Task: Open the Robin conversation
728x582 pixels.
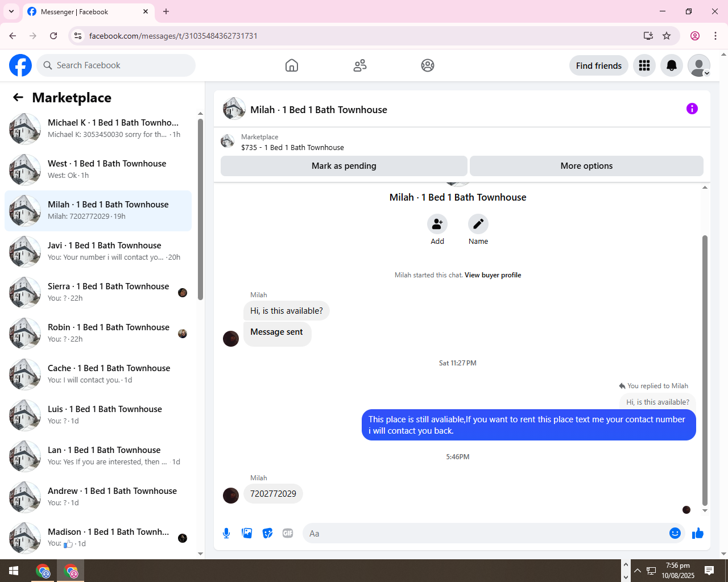Action: [x=98, y=334]
